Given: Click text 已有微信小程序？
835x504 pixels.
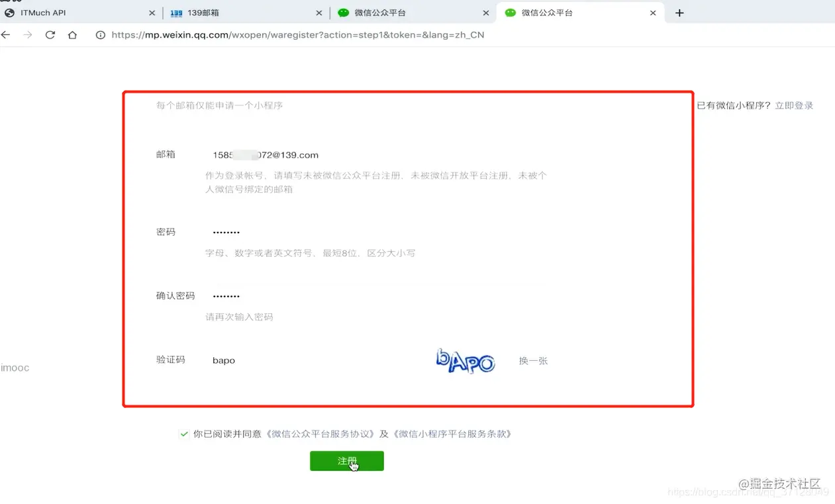Looking at the screenshot, I should click(x=734, y=105).
